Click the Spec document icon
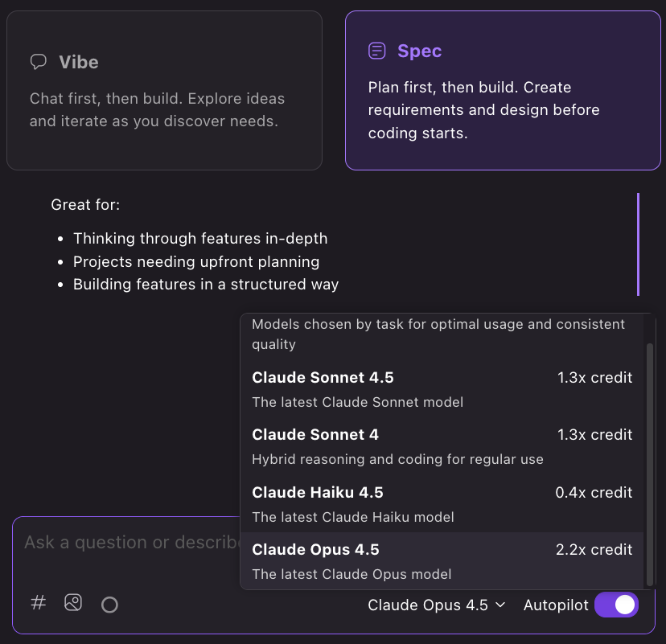The width and height of the screenshot is (666, 644). [x=376, y=51]
